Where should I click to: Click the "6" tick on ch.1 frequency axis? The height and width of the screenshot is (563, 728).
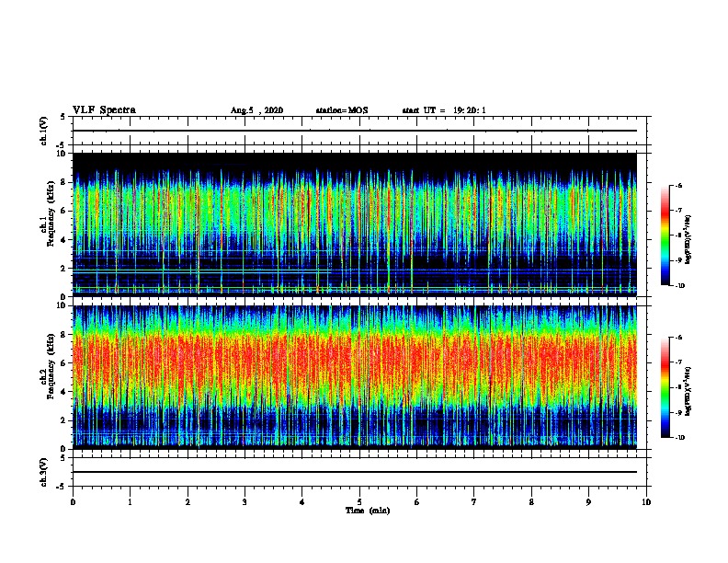63,211
